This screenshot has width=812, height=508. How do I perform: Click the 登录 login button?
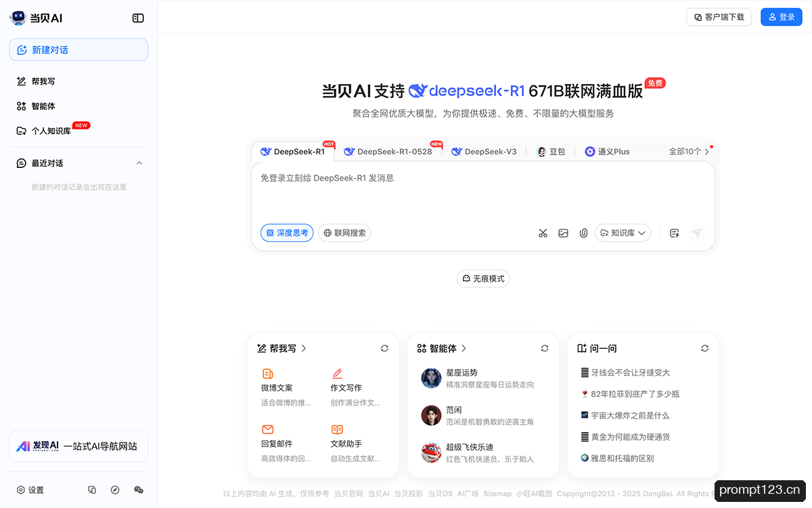click(x=782, y=17)
